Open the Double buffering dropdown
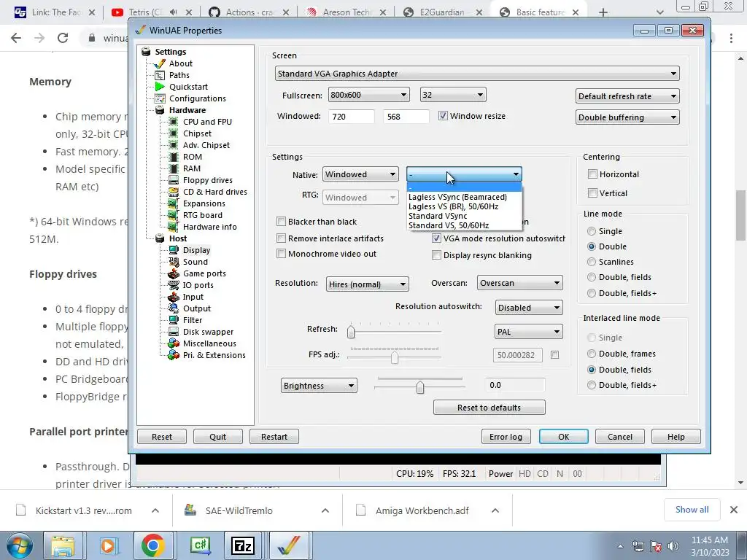Screen dimensions: 747x560 click(627, 117)
